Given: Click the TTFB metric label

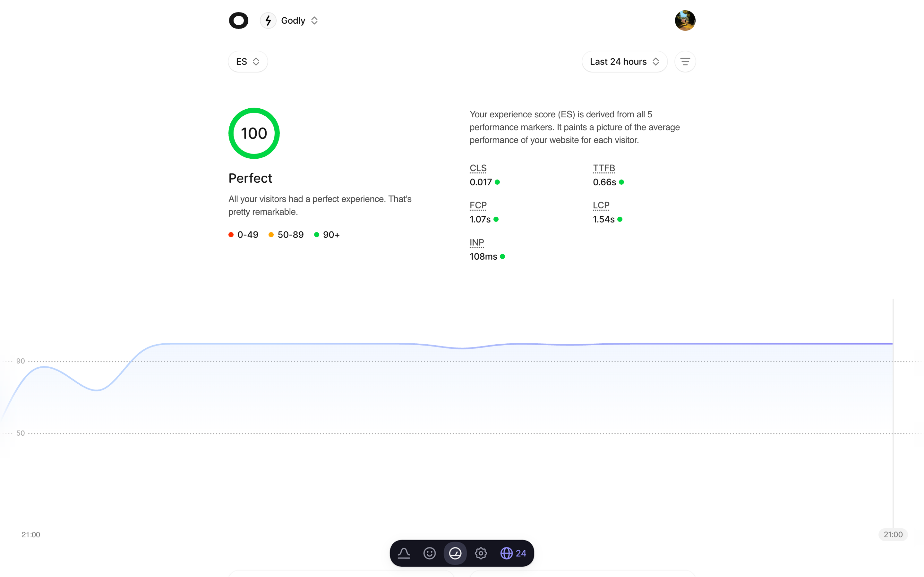Looking at the screenshot, I should pyautogui.click(x=604, y=168).
